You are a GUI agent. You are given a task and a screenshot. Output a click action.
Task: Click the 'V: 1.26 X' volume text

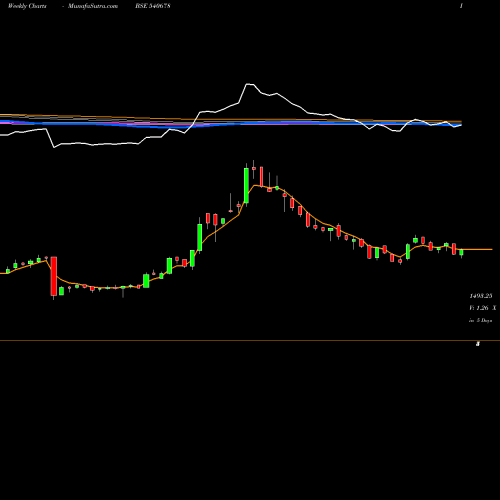click(x=483, y=308)
